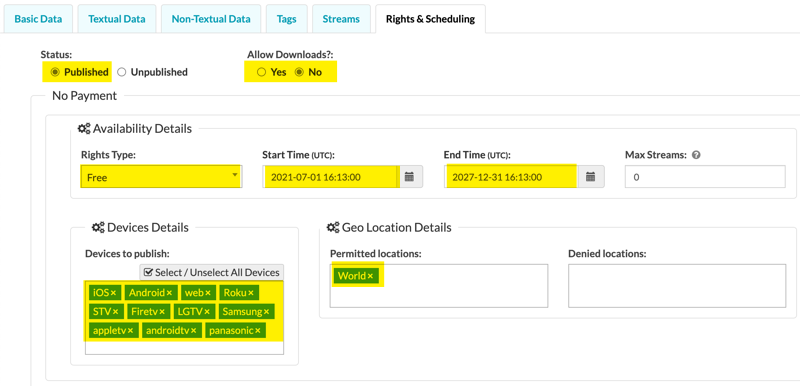800x386 pixels.
Task: Select the Rights & Scheduling tab
Action: pos(431,19)
